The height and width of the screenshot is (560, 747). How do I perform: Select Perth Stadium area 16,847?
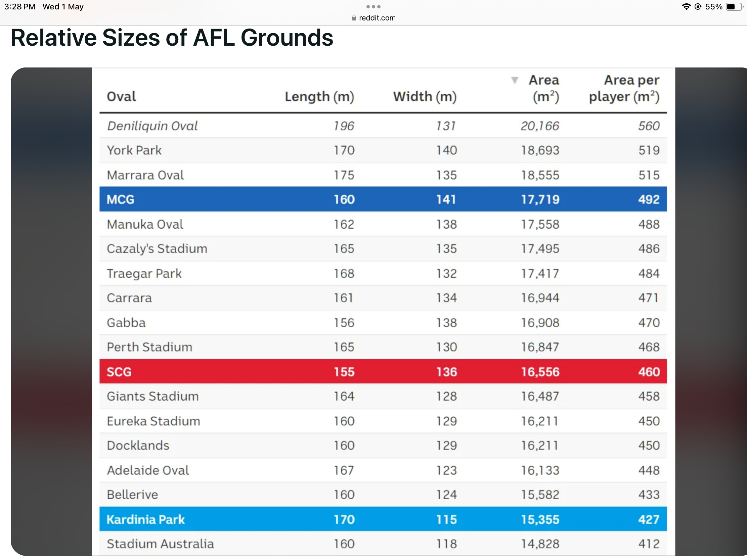tap(540, 347)
